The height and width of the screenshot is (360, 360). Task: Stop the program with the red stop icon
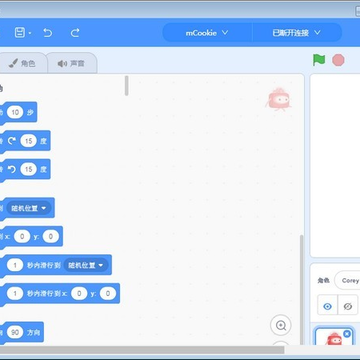point(338,60)
